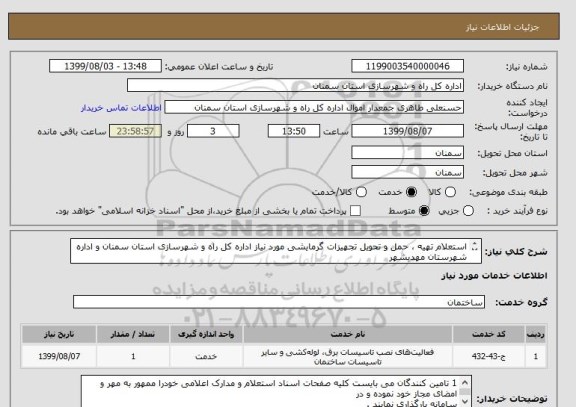
Task: Click the buyer notes text area
Action: [x=276, y=391]
